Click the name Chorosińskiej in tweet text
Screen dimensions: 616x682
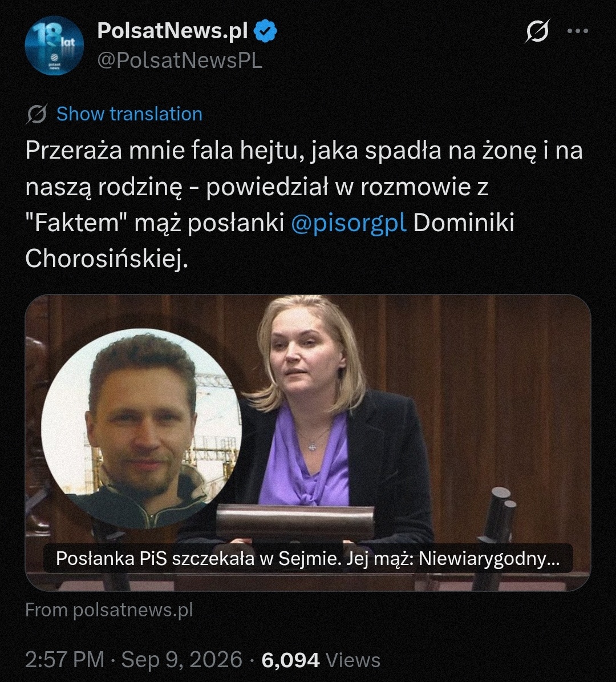pyautogui.click(x=107, y=259)
